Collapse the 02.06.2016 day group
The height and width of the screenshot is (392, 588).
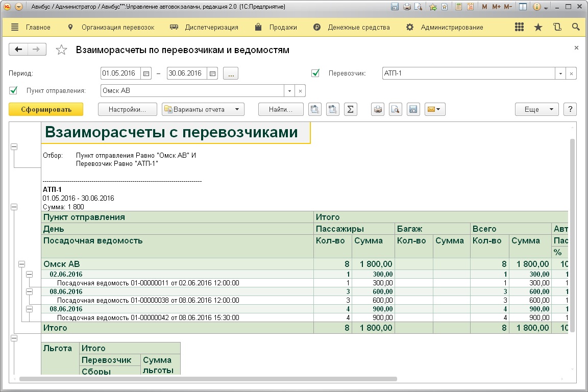tap(29, 274)
